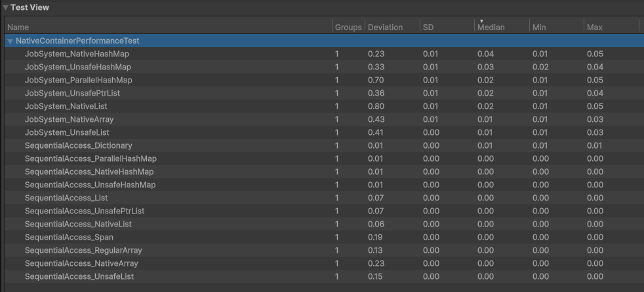Click Deviation value 0.15 for SequentialAccess_UnsafeList
The image size is (644, 292).
click(x=376, y=277)
